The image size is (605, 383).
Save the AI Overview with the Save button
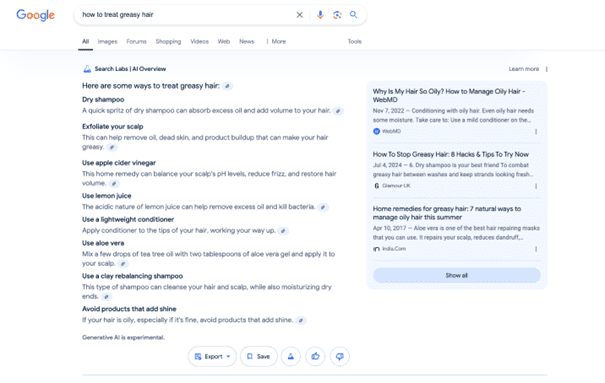click(x=259, y=356)
